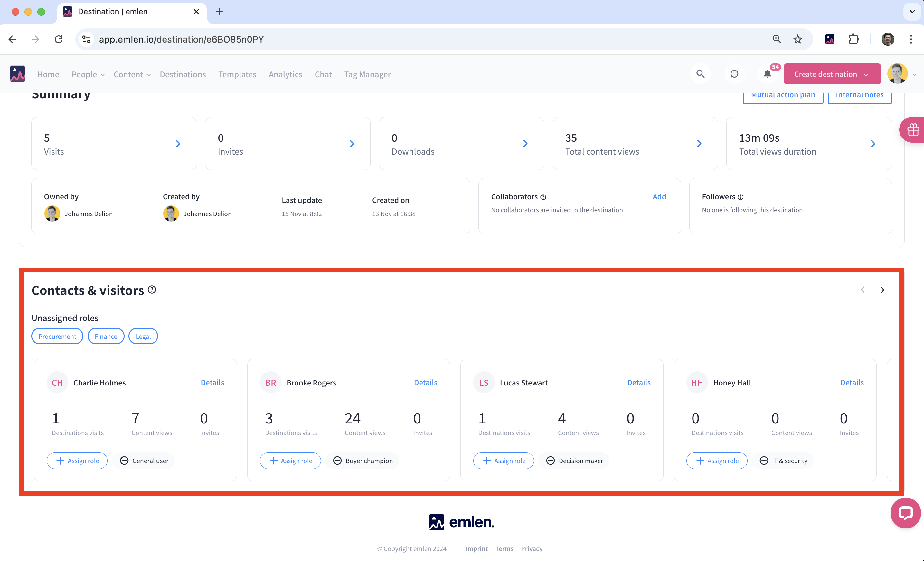Click Assign role for Honey Hall

pyautogui.click(x=716, y=461)
